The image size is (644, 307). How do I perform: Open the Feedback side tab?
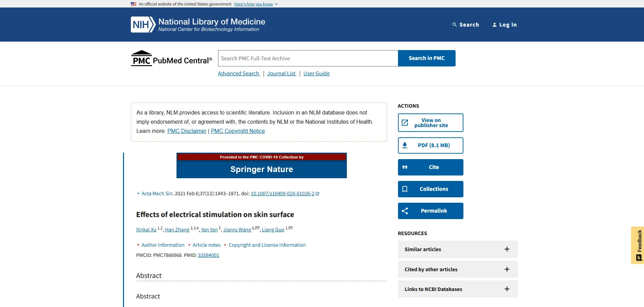(638, 245)
